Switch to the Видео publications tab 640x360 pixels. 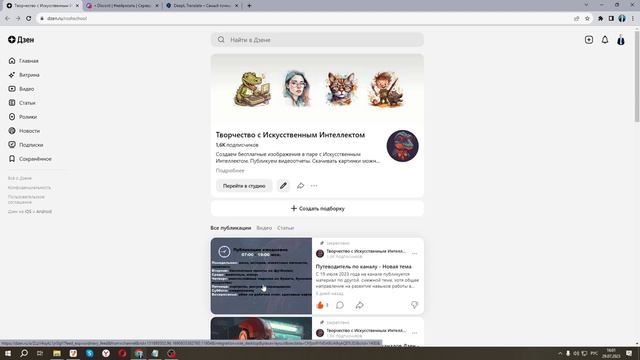pyautogui.click(x=264, y=228)
